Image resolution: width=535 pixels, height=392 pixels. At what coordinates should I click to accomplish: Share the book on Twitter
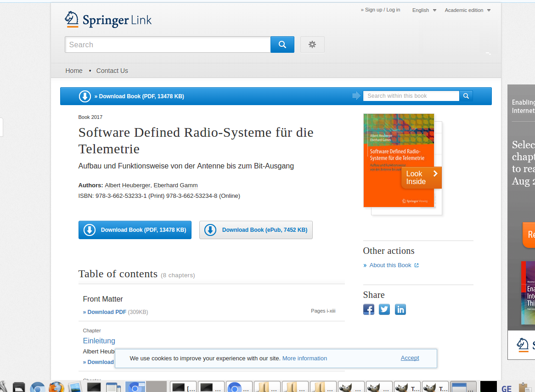[x=384, y=309]
